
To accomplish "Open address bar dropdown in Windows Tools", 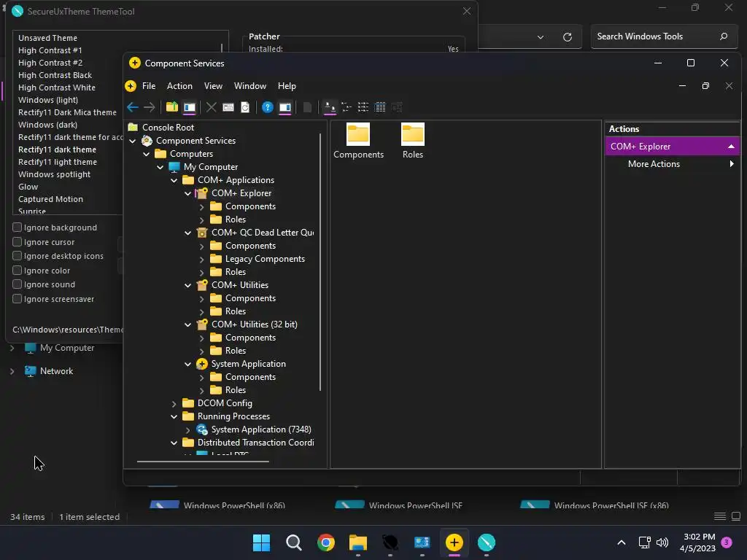I will point(541,37).
